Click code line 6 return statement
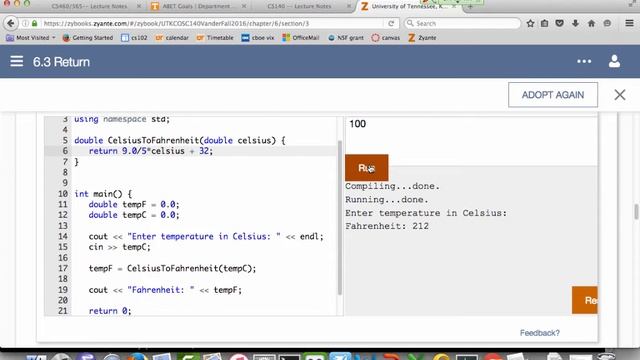 tap(151, 151)
